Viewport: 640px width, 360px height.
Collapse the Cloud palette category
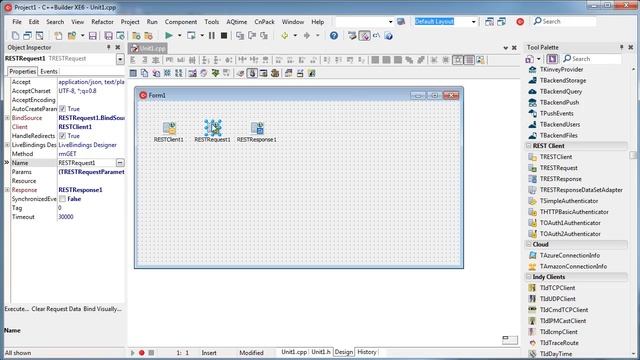coord(528,244)
